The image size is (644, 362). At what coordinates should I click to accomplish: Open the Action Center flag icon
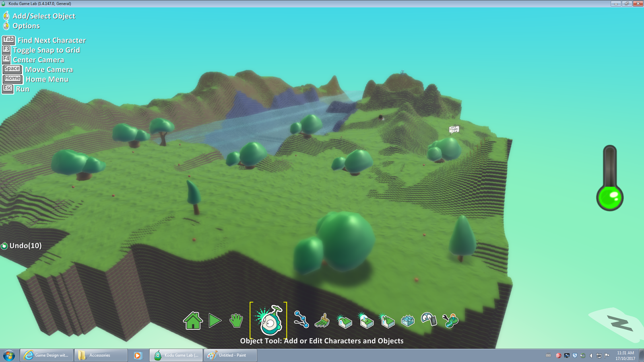607,356
